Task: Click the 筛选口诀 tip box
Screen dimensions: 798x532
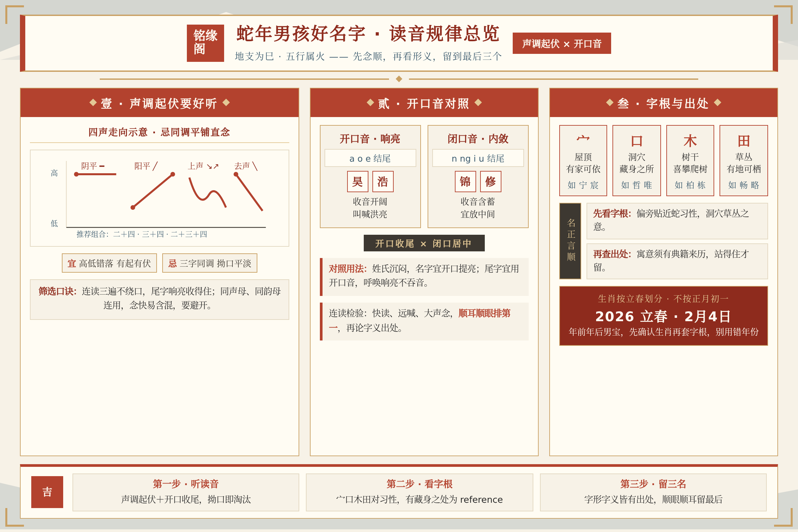Action: tap(160, 299)
